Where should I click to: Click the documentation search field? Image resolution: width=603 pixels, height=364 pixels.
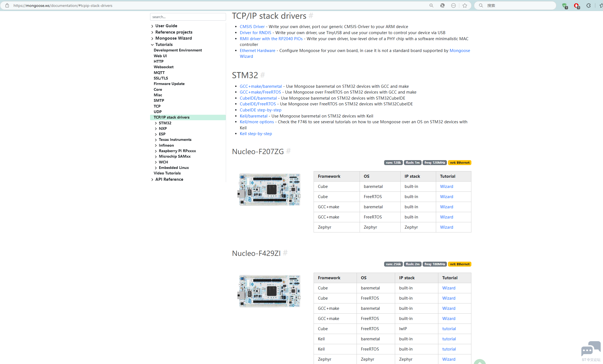tap(188, 17)
